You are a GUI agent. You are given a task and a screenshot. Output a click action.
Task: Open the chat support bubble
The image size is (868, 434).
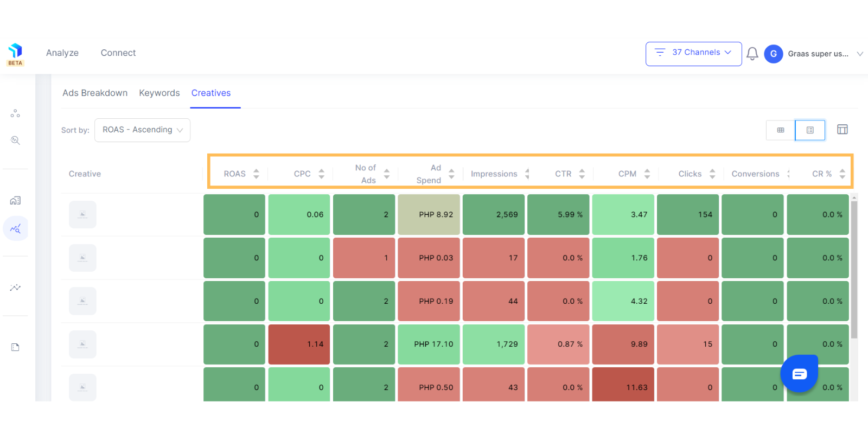click(x=799, y=373)
